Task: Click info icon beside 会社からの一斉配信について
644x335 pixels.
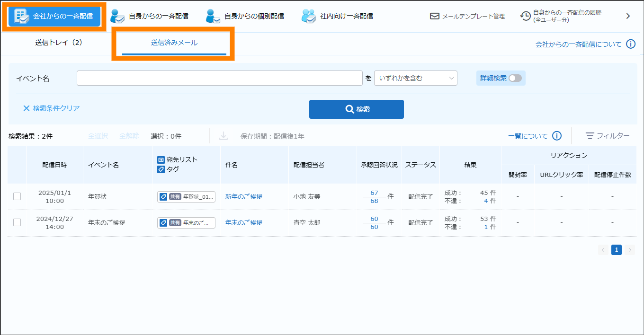Action: [x=631, y=44]
